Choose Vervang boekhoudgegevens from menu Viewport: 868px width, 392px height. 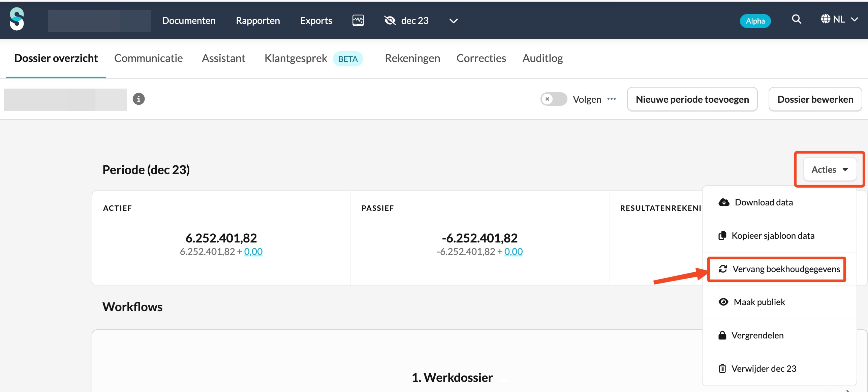(786, 269)
